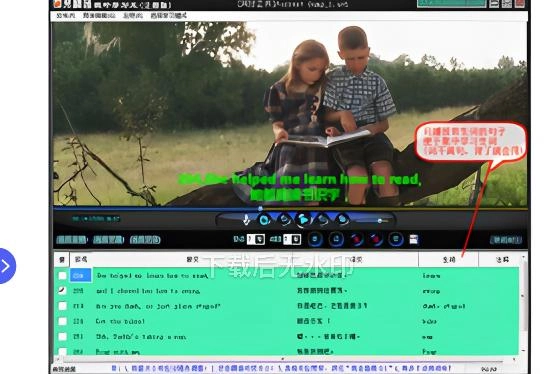Open the first item in the menu bar

click(x=66, y=16)
